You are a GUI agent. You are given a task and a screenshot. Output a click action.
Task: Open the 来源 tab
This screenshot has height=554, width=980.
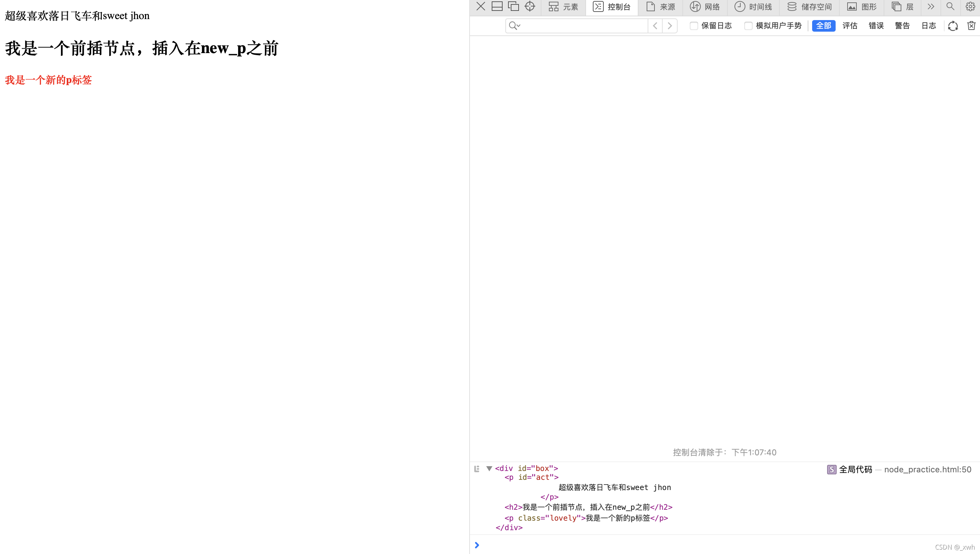(x=661, y=7)
